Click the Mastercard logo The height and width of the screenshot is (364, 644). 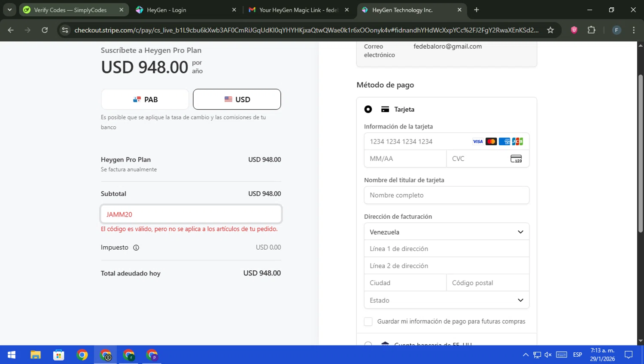pos(491,141)
